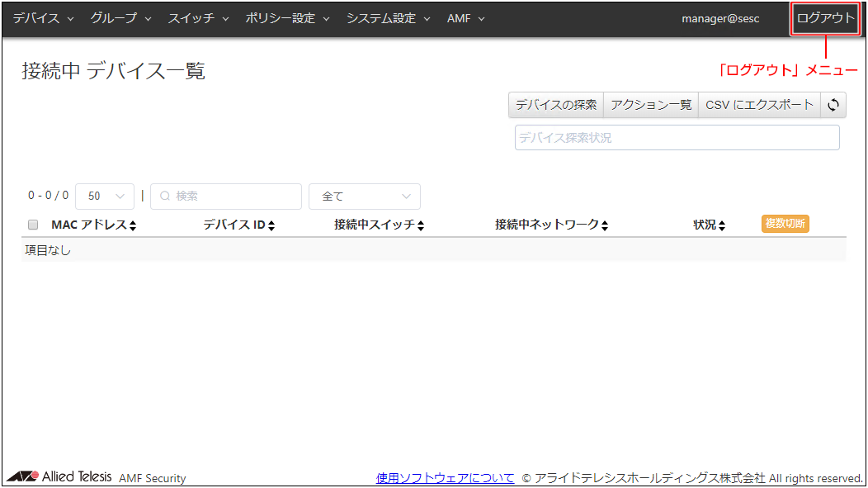The width and height of the screenshot is (868, 488).
Task: Open the 50 rows-per-page dropdown
Action: (x=104, y=197)
